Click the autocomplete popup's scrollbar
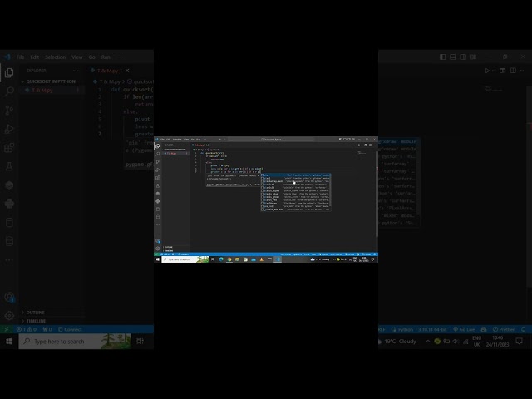 [x=330, y=190]
